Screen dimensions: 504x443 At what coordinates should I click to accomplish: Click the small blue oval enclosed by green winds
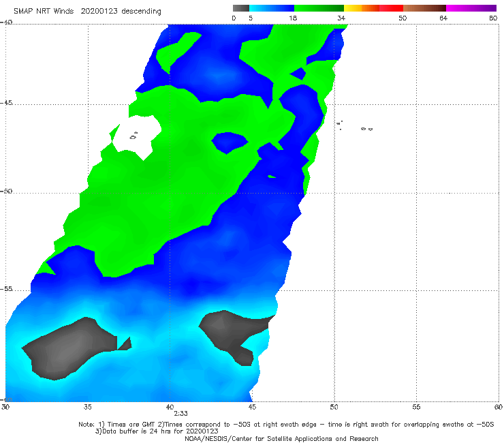pyautogui.click(x=230, y=142)
